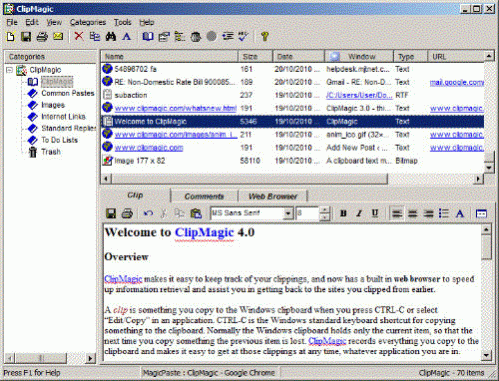Viewport: 499px width, 381px height.
Task: Open Find with the binoculars icon
Action: point(111,36)
